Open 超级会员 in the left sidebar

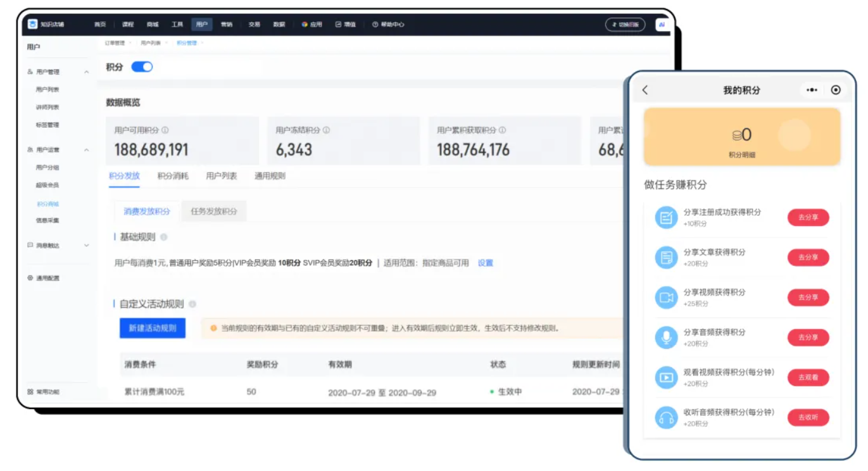point(47,185)
